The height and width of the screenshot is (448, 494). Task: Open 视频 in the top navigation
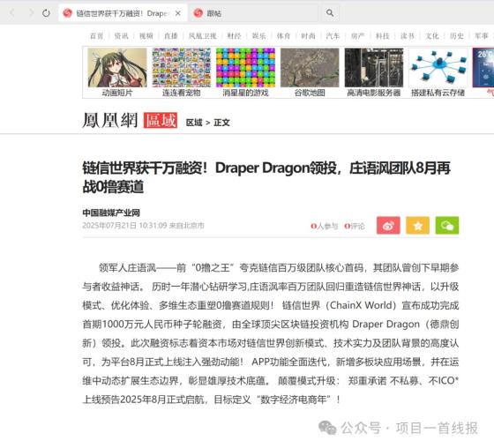coord(146,36)
